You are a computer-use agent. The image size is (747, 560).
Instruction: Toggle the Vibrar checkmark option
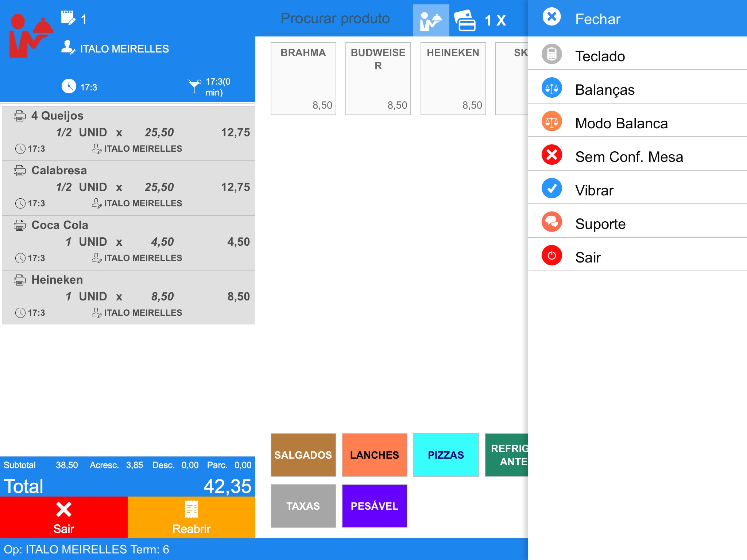638,188
